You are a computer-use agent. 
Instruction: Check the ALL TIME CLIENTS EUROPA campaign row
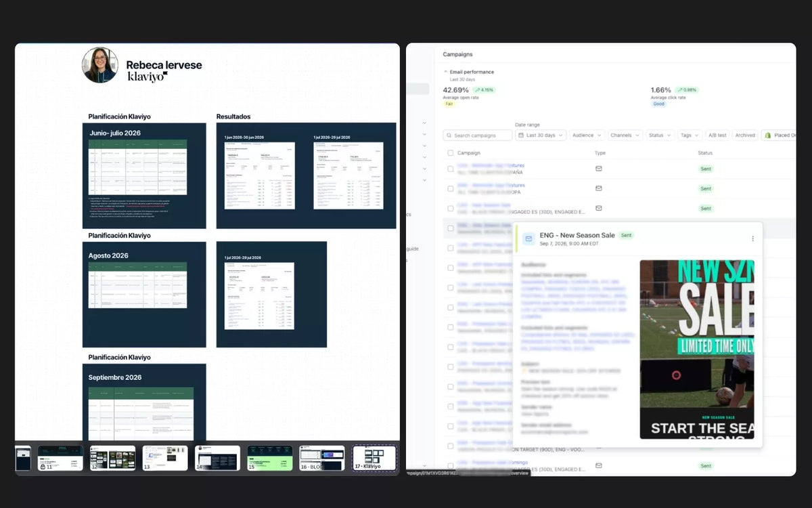[x=451, y=188]
